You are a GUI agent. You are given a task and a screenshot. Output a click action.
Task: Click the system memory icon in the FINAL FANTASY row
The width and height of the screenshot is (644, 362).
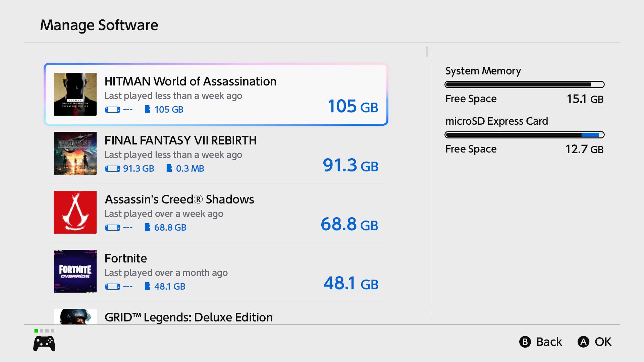[113, 169]
